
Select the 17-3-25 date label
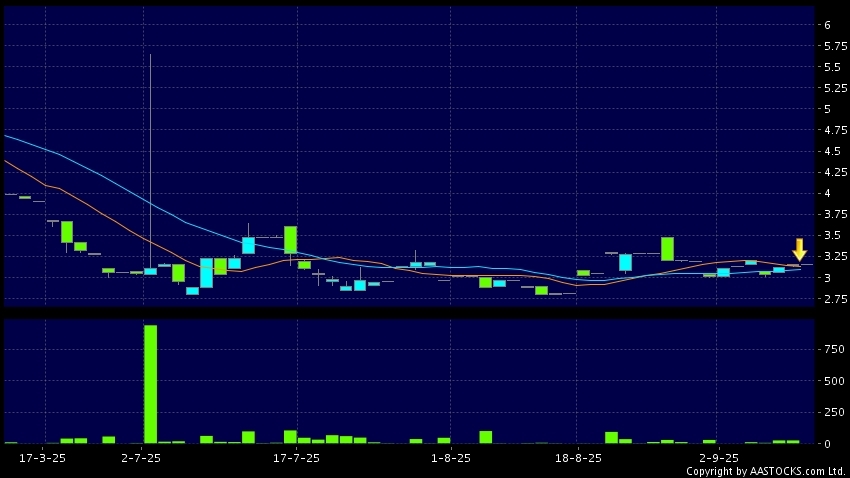click(x=42, y=458)
